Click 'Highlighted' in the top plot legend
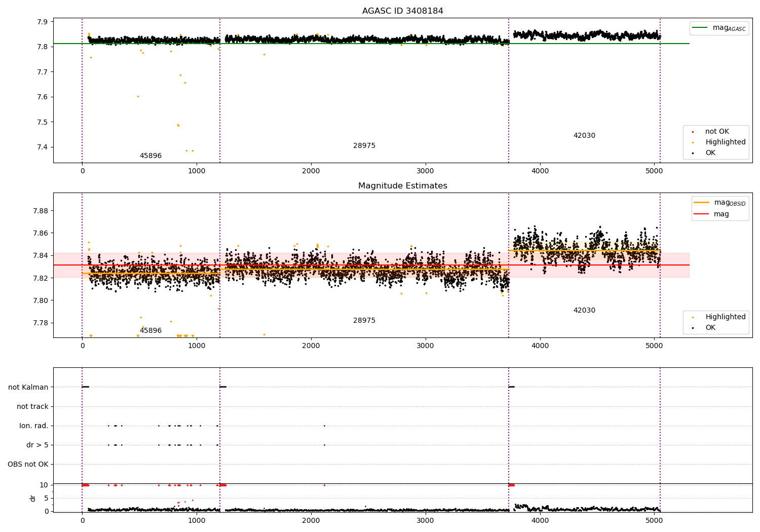The width and height of the screenshot is (760, 532). (x=726, y=142)
